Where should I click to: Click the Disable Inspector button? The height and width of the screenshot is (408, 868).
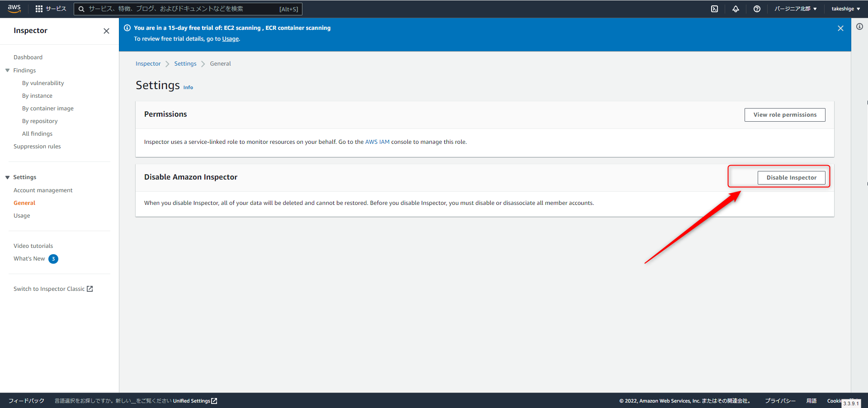pyautogui.click(x=792, y=178)
